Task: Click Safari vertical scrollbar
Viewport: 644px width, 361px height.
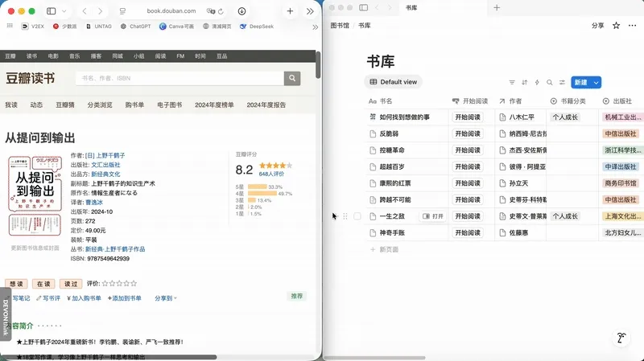Action: (318, 65)
